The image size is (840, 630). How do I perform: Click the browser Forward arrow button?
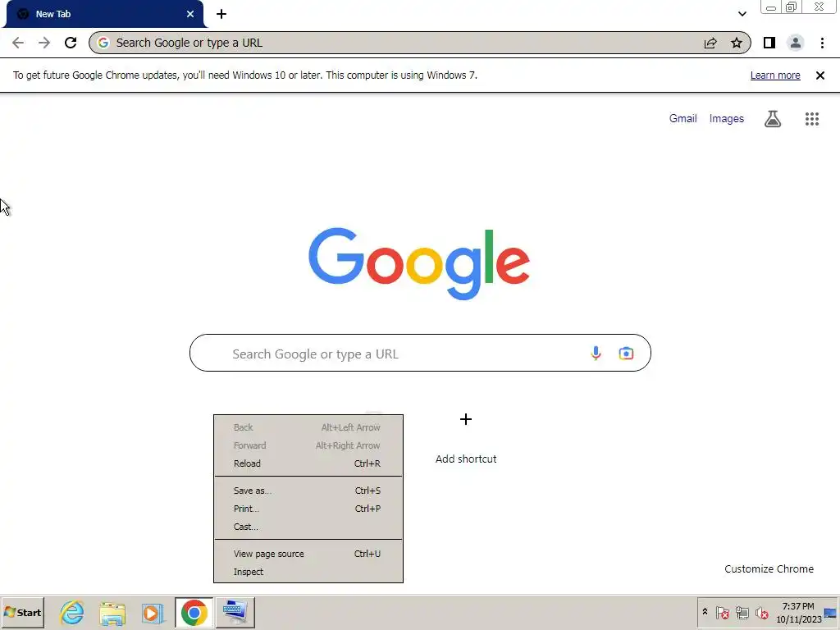coord(44,43)
